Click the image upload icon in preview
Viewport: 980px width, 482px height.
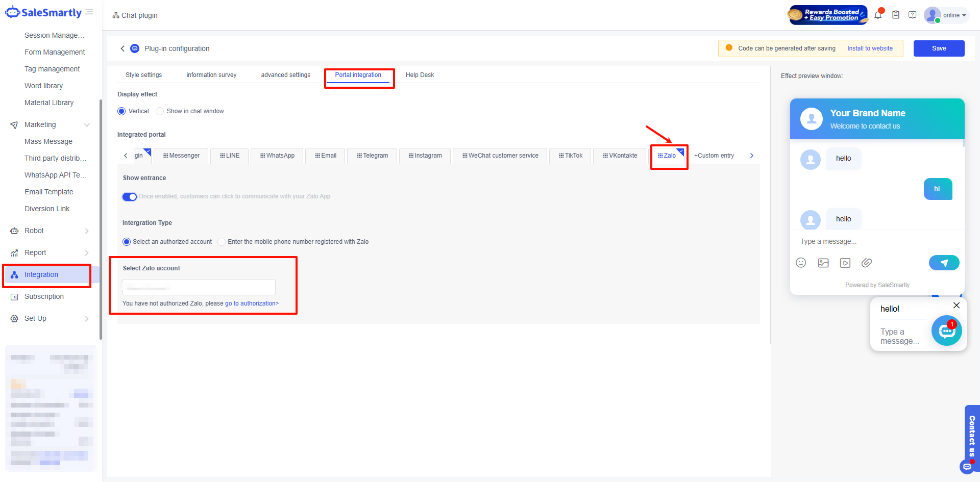823,263
